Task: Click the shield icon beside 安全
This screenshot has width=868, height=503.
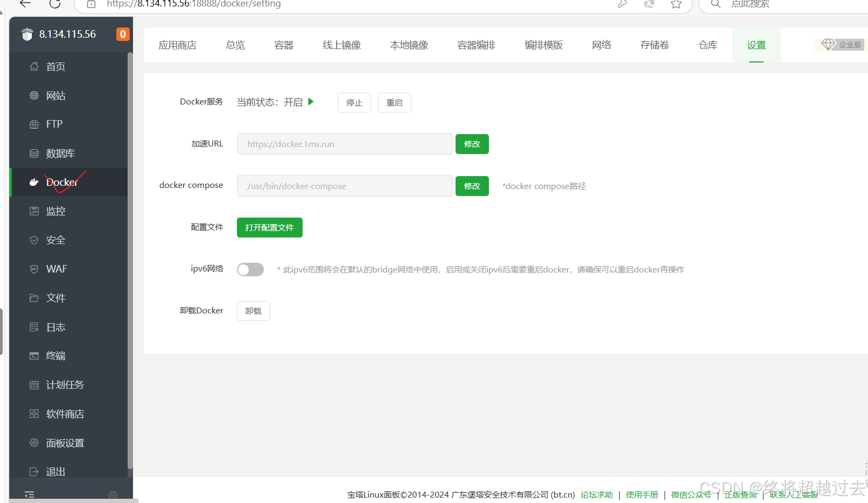Action: (34, 240)
